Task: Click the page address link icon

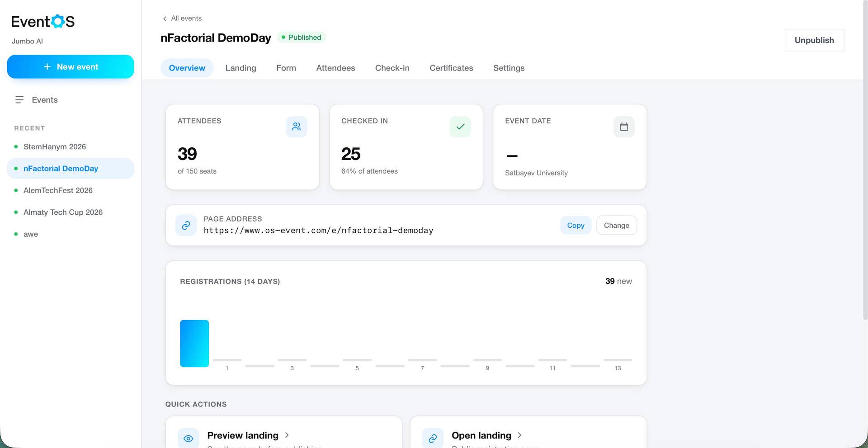Action: click(186, 225)
